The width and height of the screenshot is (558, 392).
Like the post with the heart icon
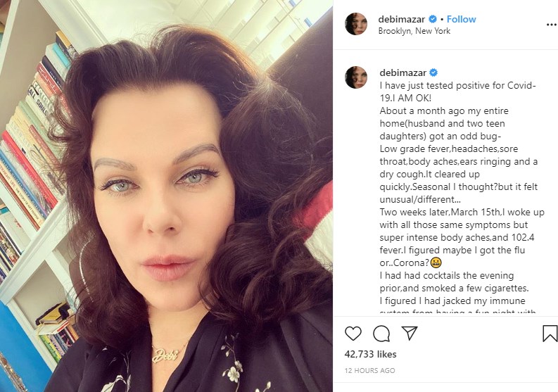353,334
